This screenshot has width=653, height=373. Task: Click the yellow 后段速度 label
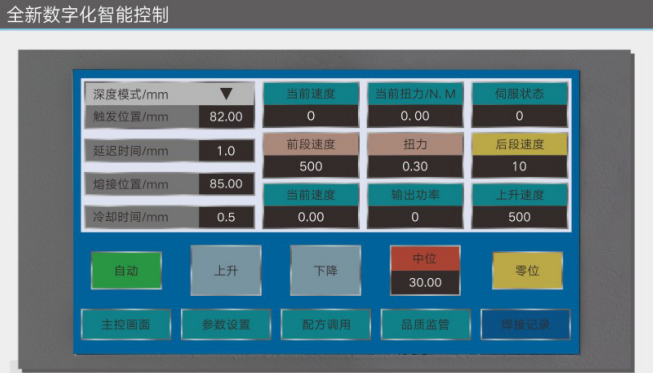(x=519, y=144)
